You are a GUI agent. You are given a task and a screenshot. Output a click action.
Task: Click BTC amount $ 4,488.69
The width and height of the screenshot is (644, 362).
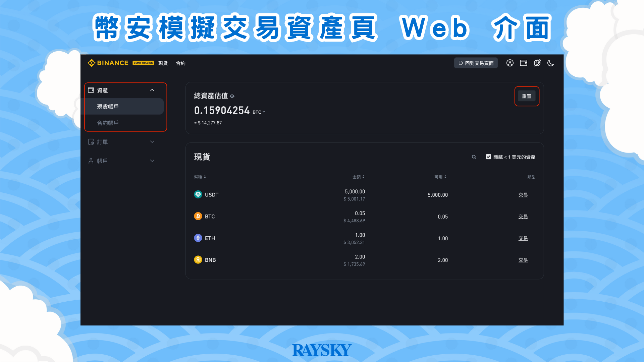(354, 221)
